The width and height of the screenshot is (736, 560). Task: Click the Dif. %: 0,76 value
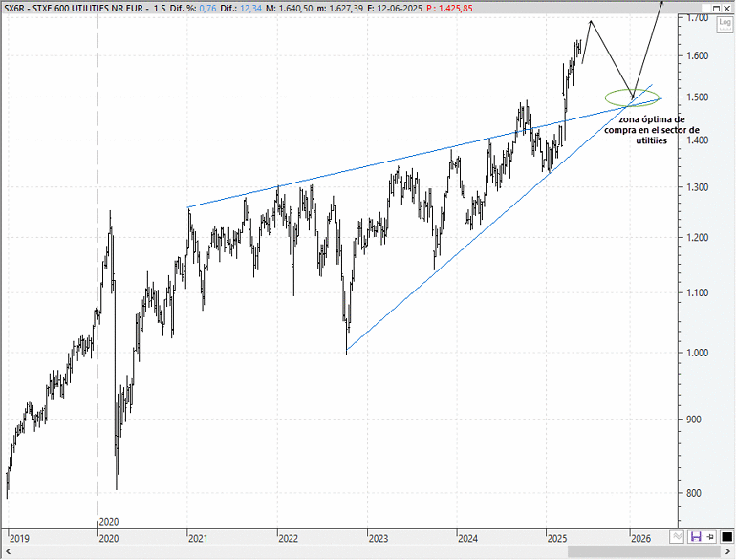[194, 9]
